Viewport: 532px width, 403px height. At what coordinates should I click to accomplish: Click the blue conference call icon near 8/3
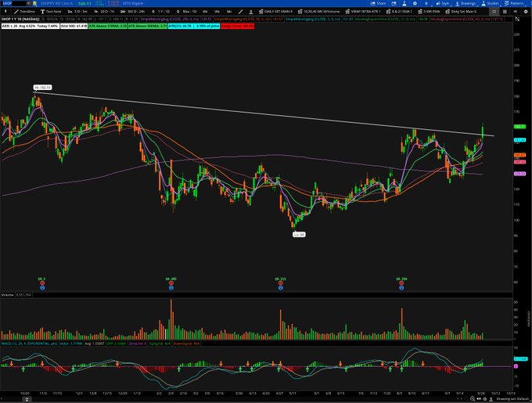(x=401, y=288)
